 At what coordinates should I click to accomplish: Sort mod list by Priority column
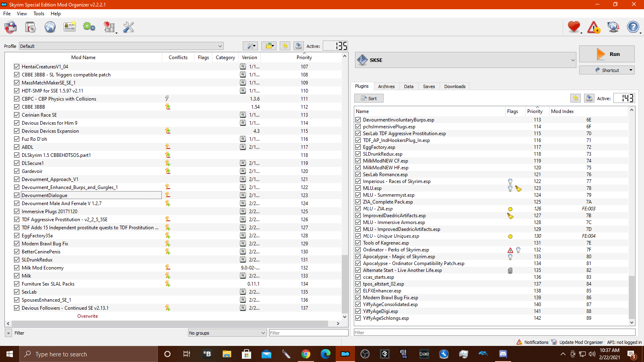[x=304, y=58]
